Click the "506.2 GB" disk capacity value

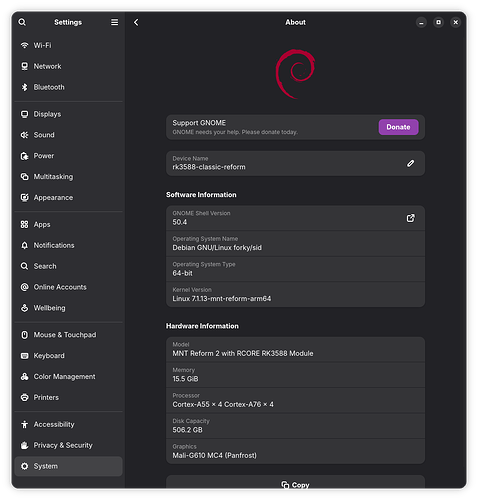coord(187,430)
